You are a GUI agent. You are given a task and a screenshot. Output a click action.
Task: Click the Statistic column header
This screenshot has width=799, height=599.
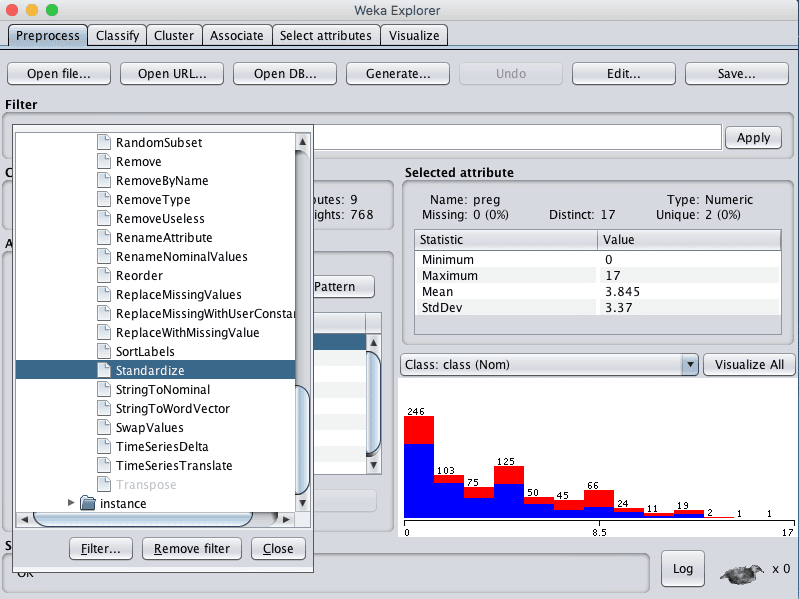(506, 240)
